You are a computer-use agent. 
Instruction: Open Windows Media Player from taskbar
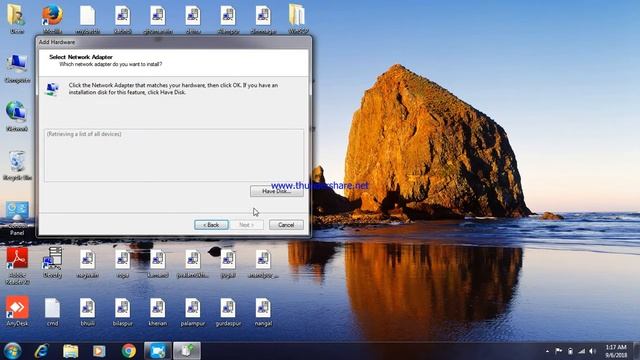pyautogui.click(x=99, y=351)
